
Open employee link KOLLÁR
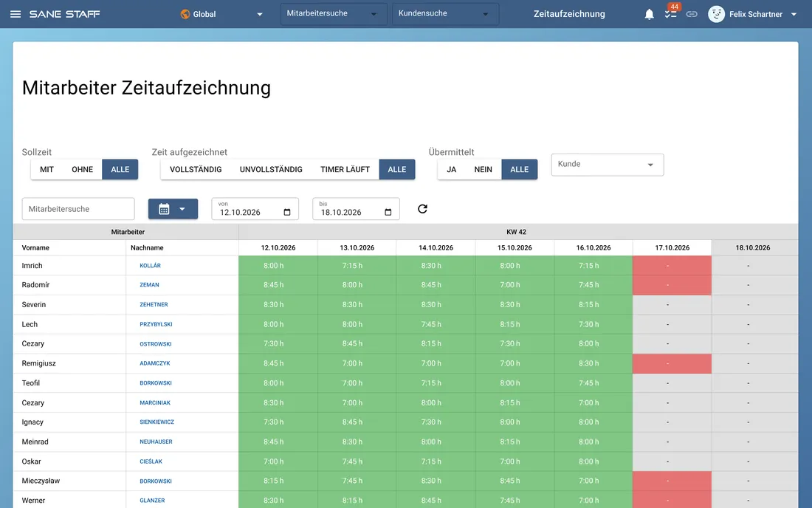click(x=150, y=266)
